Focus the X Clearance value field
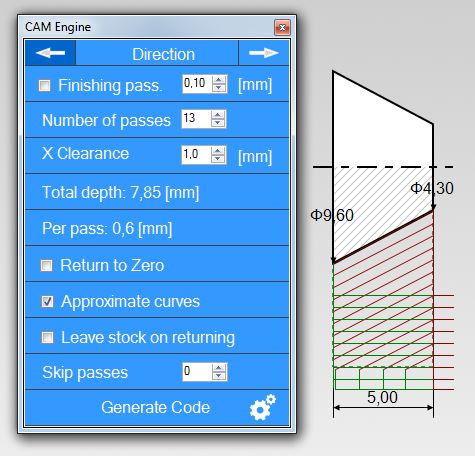The width and height of the screenshot is (475, 456). tap(197, 155)
